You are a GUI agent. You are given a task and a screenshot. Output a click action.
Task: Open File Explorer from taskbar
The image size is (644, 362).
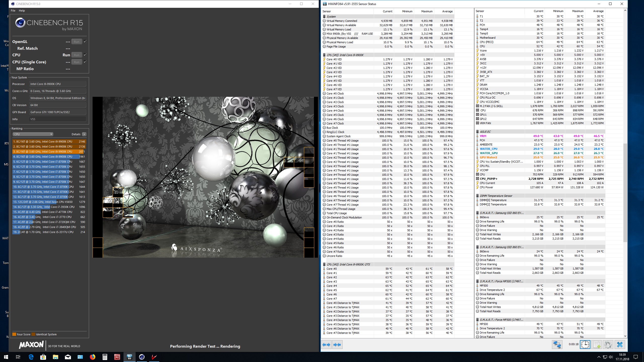[55, 357]
